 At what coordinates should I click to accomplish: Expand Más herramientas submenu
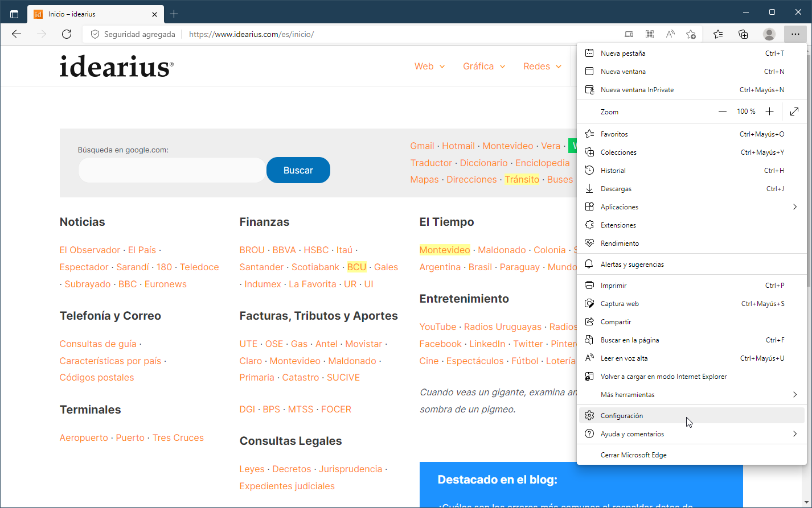[x=692, y=395]
